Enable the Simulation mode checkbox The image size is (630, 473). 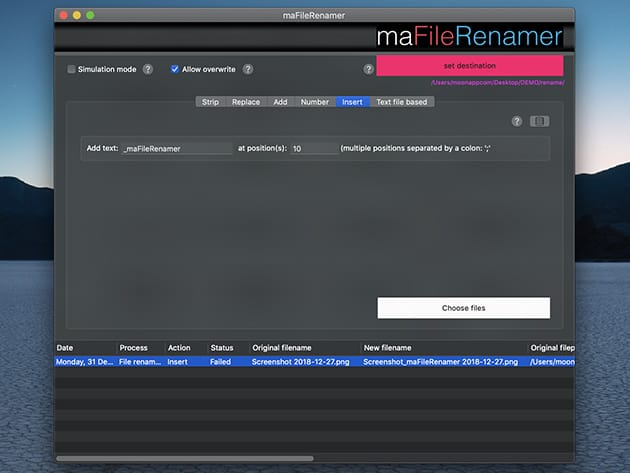pyautogui.click(x=71, y=69)
